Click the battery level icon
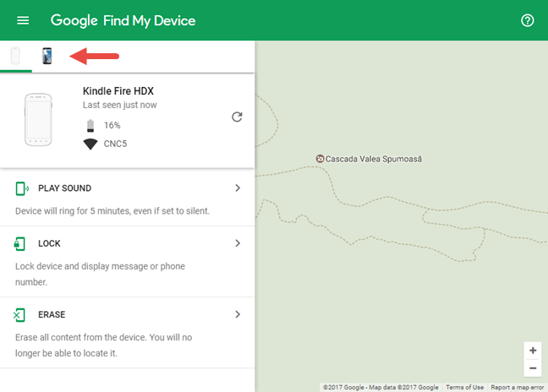This screenshot has height=392, width=548. 90,125
